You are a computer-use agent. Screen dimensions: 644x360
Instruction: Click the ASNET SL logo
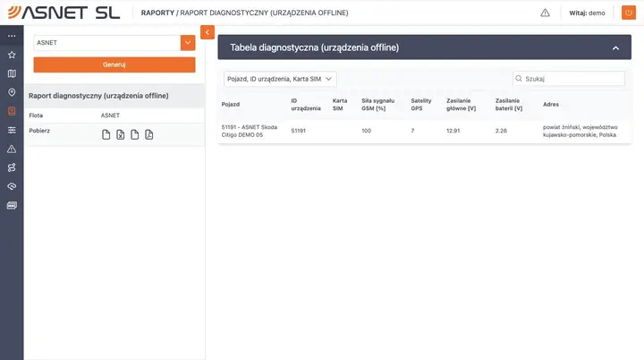[x=64, y=13]
